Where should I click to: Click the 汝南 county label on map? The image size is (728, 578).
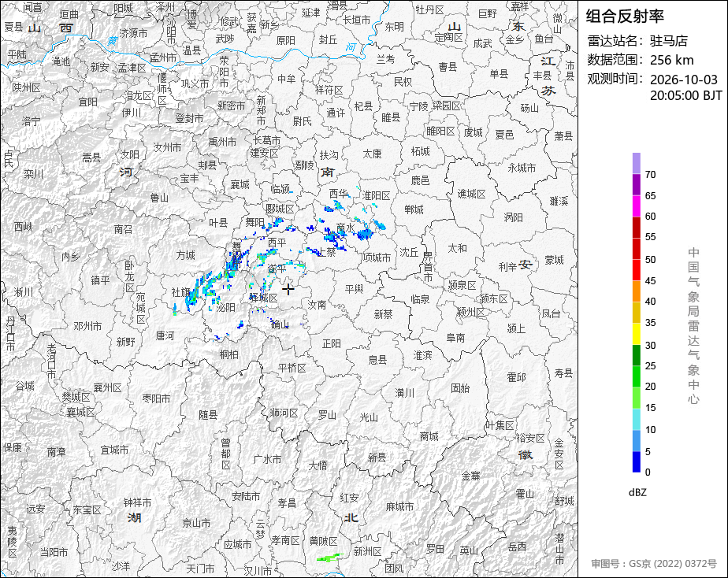318,304
